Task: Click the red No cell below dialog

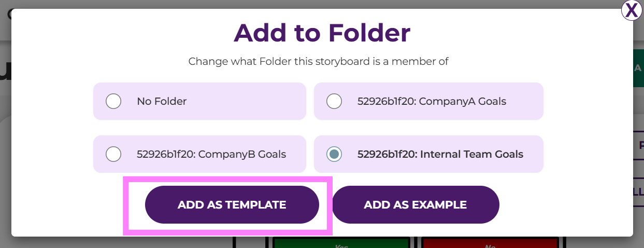Action: tap(490, 243)
